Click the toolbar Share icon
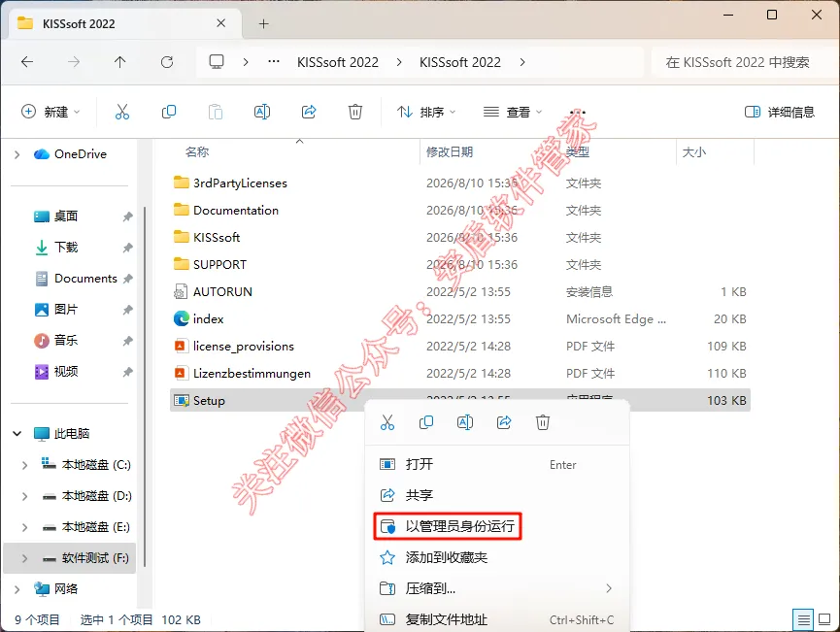 coord(309,112)
